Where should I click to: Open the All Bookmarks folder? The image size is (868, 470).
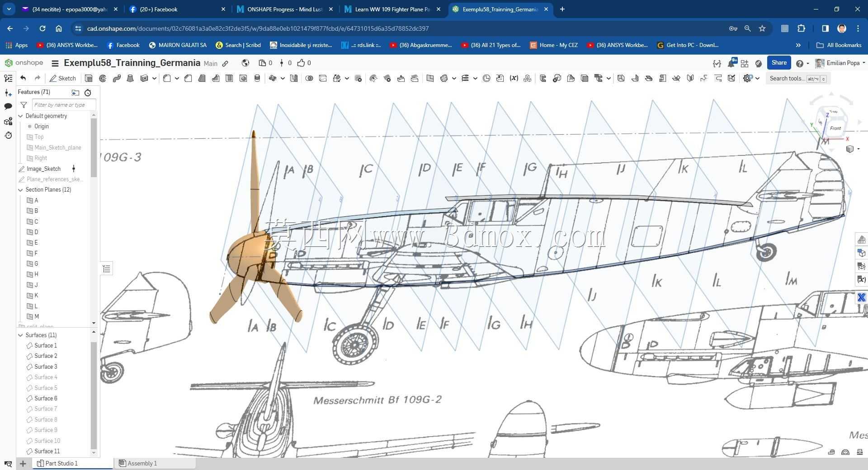click(839, 45)
